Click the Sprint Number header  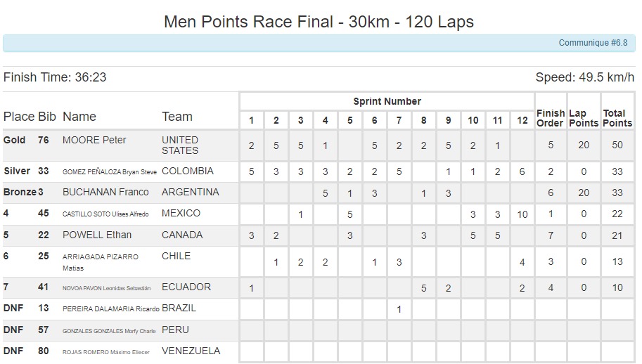[387, 102]
